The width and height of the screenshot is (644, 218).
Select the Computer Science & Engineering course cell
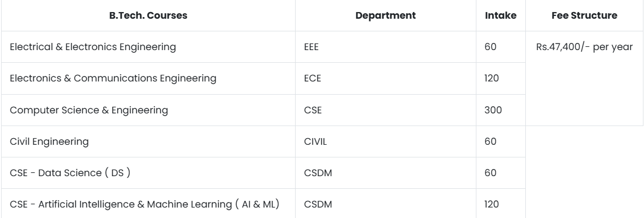148,110
